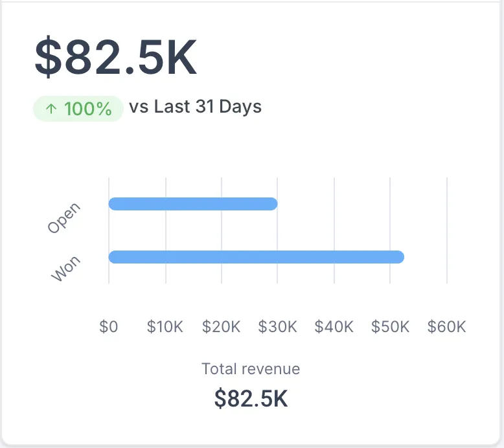Screen dimensions: 504x448
Task: Click the vs Last 31 Days text
Action: pyautogui.click(x=195, y=107)
